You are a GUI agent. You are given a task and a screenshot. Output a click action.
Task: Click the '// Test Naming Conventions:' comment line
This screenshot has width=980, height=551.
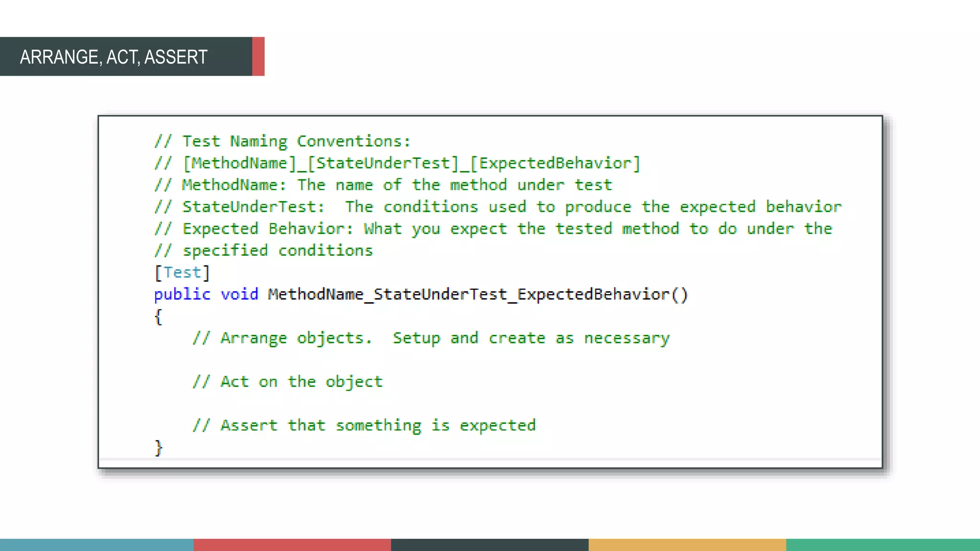282,142
